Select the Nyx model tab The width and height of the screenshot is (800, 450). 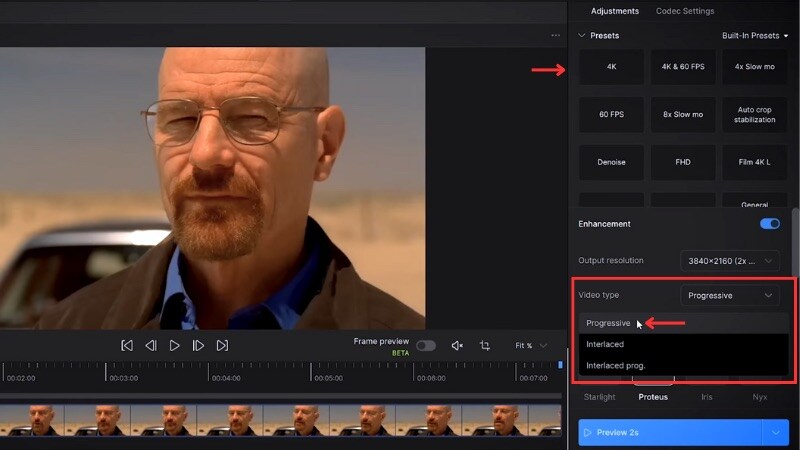[760, 397]
